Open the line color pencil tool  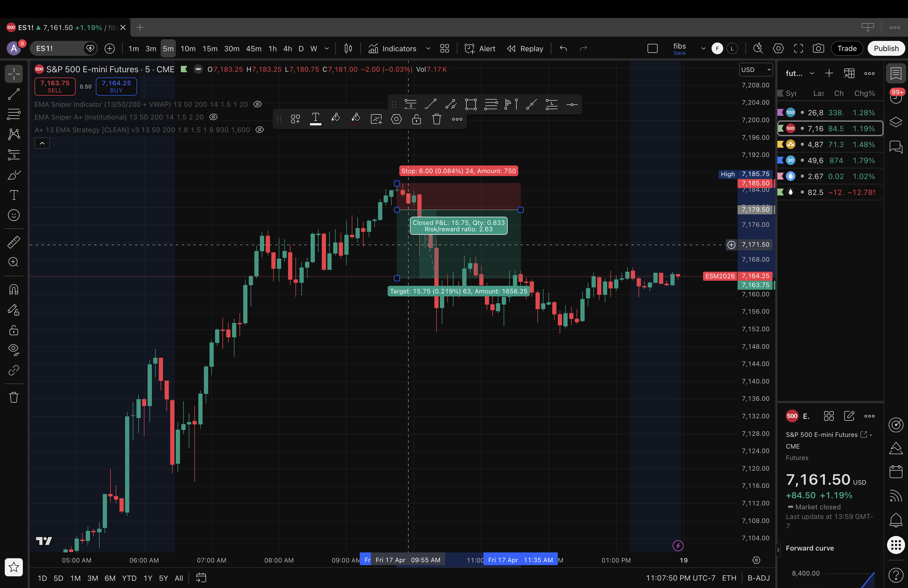(335, 119)
